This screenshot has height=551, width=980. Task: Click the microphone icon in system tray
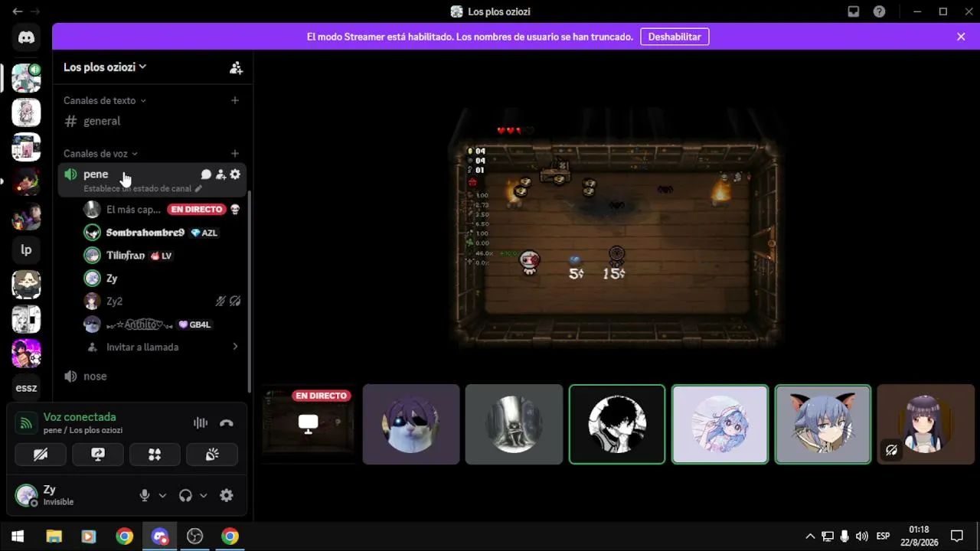pos(844,536)
